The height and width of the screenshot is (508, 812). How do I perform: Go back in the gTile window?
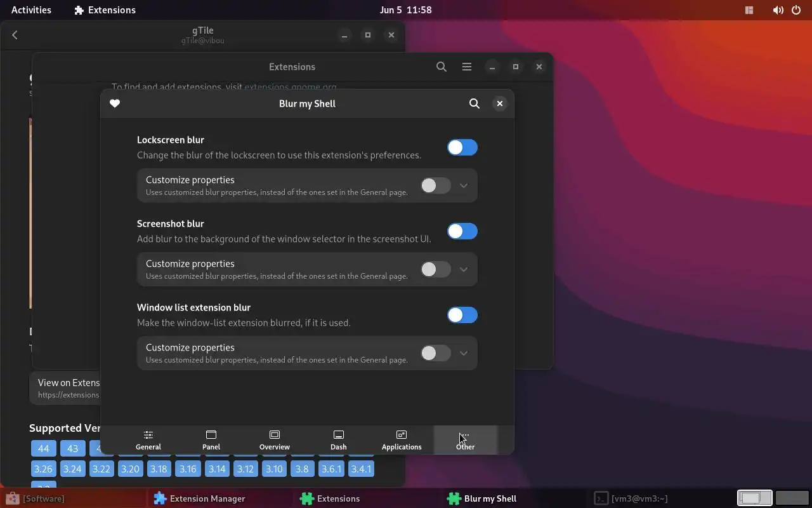click(x=15, y=35)
